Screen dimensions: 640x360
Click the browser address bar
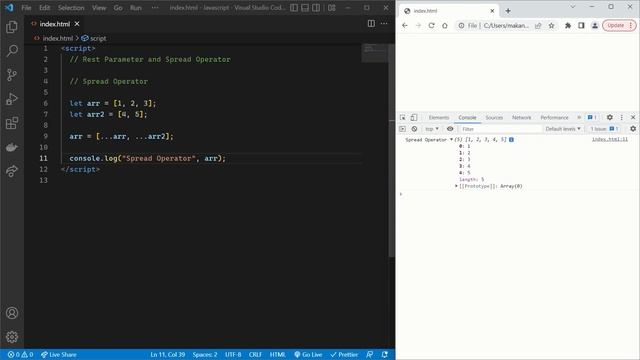pyautogui.click(x=506, y=25)
